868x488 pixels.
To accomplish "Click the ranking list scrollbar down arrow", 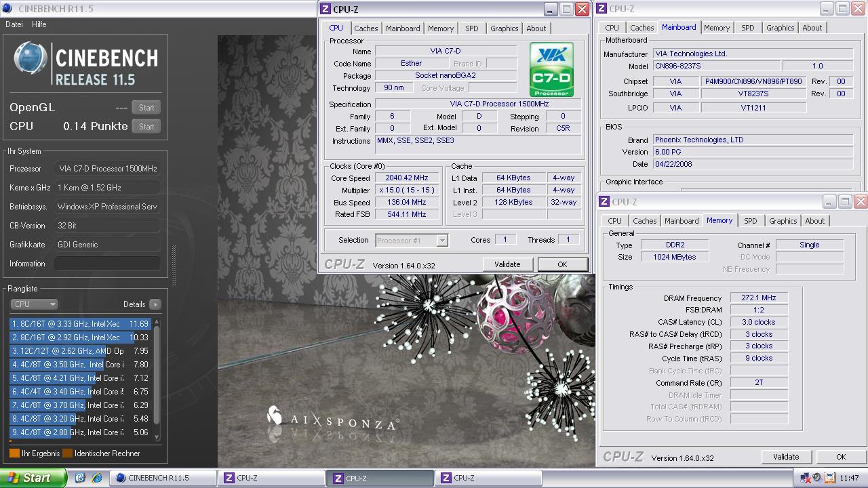I will pyautogui.click(x=157, y=436).
